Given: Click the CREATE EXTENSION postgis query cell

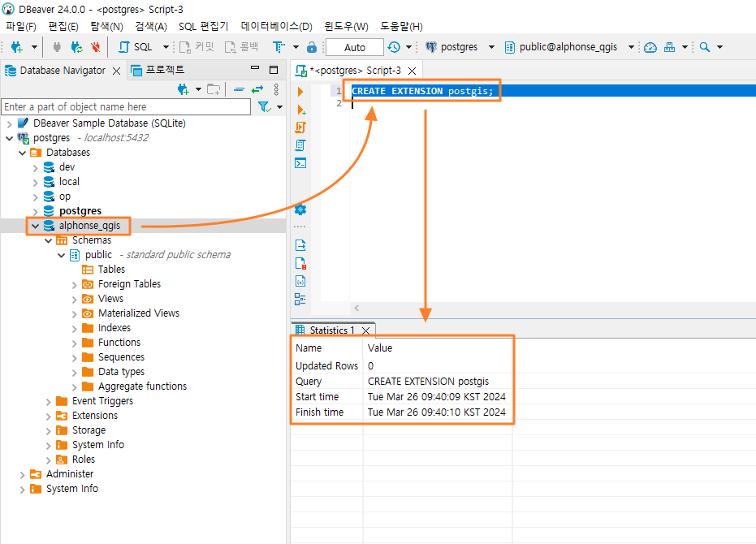Looking at the screenshot, I should tap(428, 381).
